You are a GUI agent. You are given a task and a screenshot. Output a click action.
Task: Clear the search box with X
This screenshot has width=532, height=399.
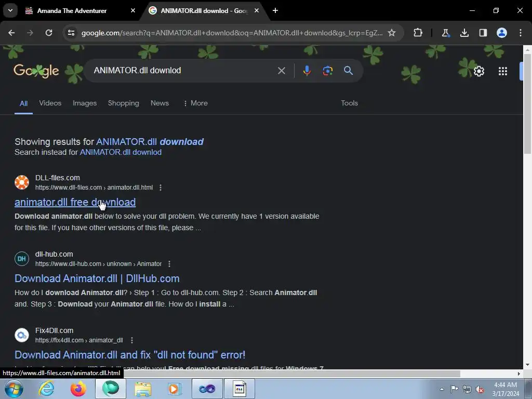tap(281, 71)
